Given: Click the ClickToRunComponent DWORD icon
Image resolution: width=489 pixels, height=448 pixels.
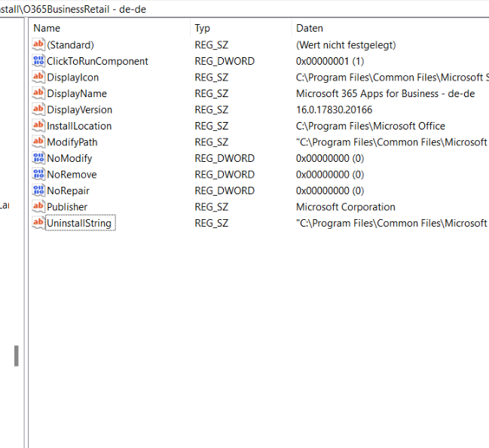Looking at the screenshot, I should (x=38, y=61).
